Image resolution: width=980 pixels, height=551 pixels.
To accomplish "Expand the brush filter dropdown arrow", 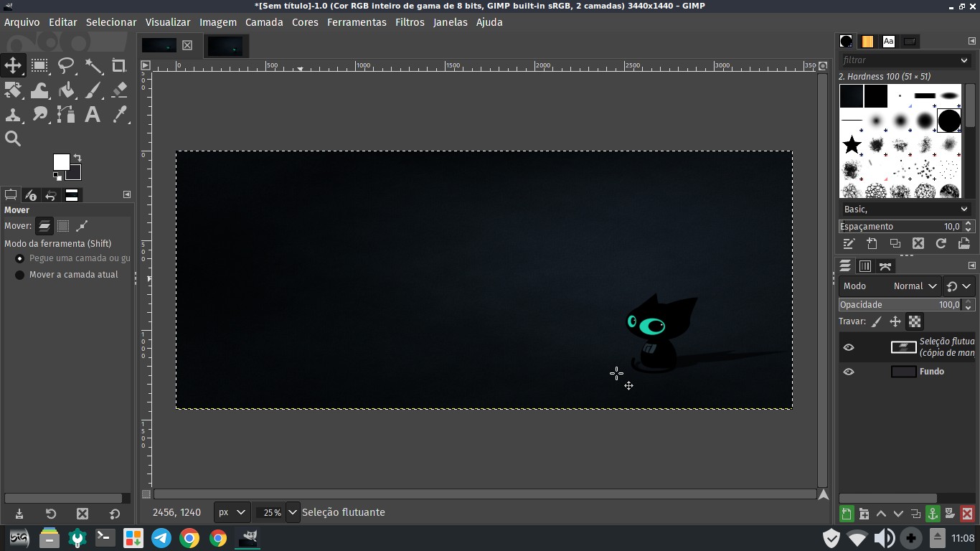I will pyautogui.click(x=963, y=60).
